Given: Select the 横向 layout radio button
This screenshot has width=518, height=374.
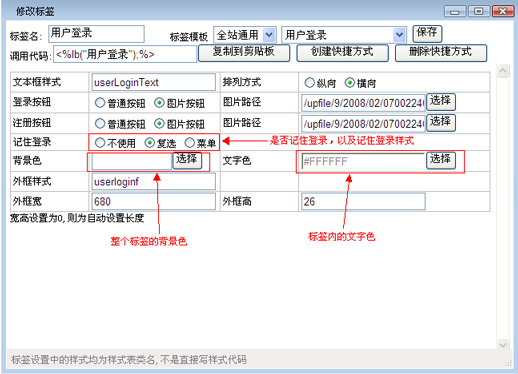Looking at the screenshot, I should tap(350, 82).
